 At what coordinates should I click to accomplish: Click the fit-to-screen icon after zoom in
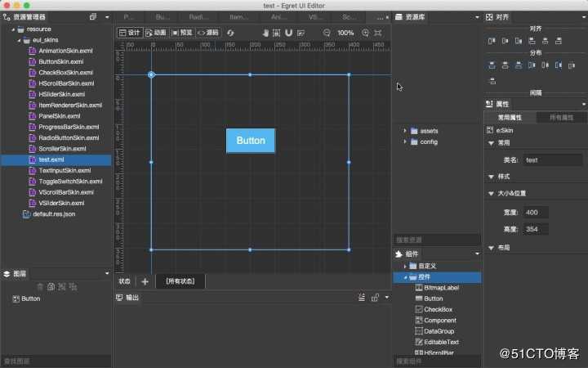(378, 33)
